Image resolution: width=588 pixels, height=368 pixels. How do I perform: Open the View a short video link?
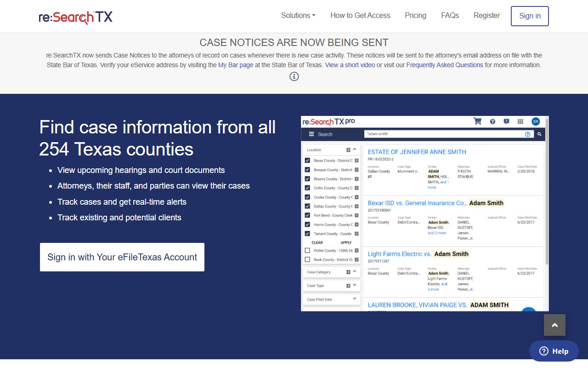pyautogui.click(x=350, y=65)
